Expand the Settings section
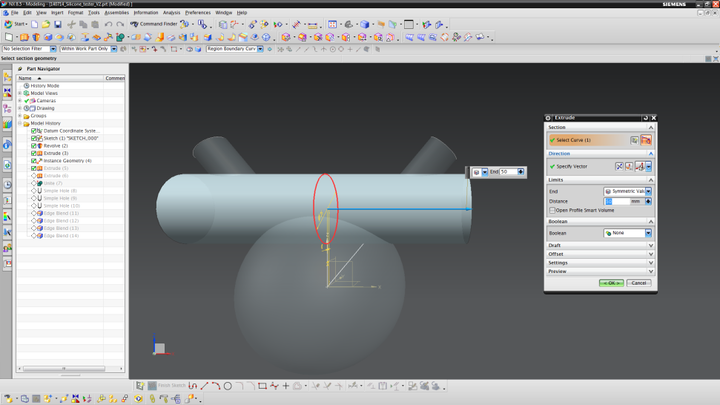 click(600, 263)
